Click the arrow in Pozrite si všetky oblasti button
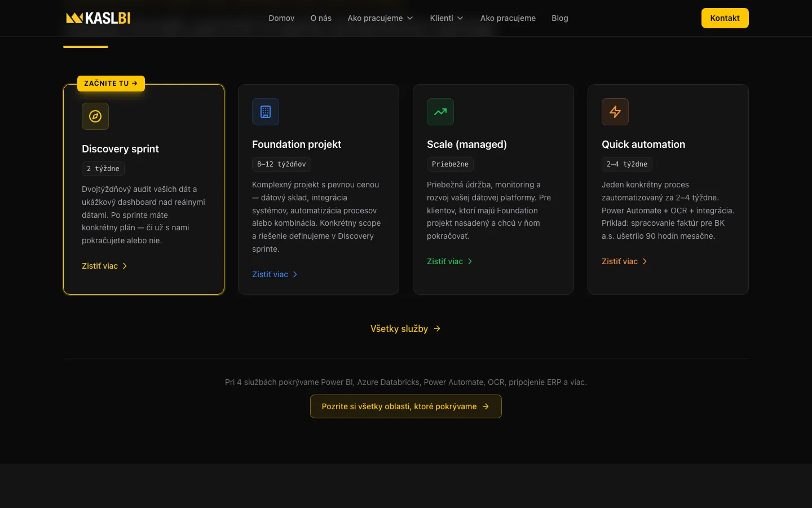The image size is (812, 508). click(486, 406)
